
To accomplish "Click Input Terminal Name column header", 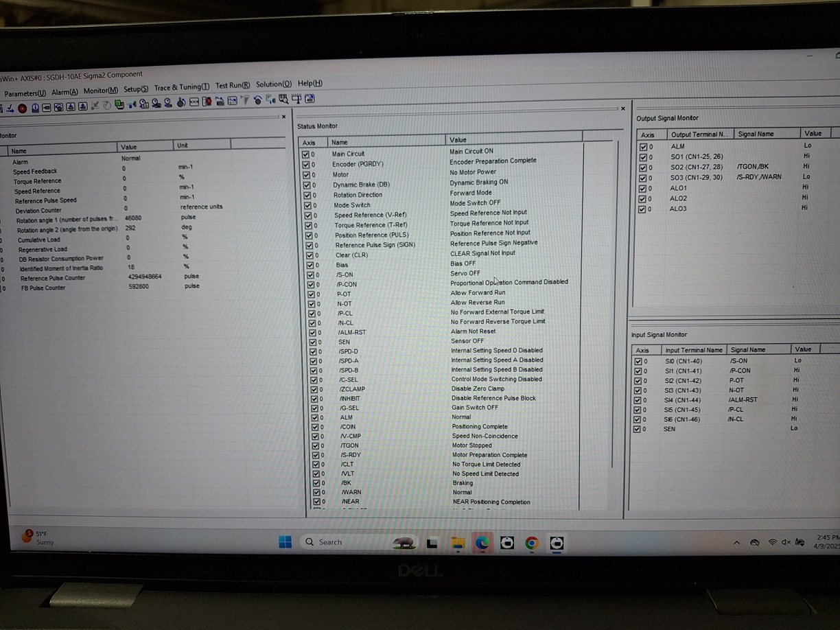I will [693, 350].
